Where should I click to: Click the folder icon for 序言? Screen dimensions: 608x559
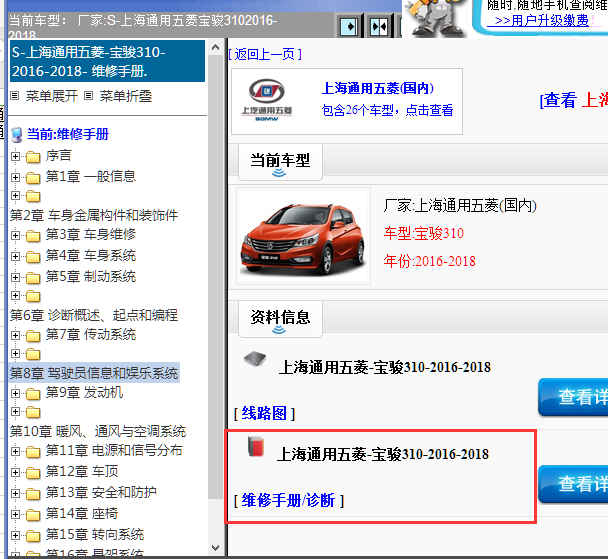tap(33, 157)
